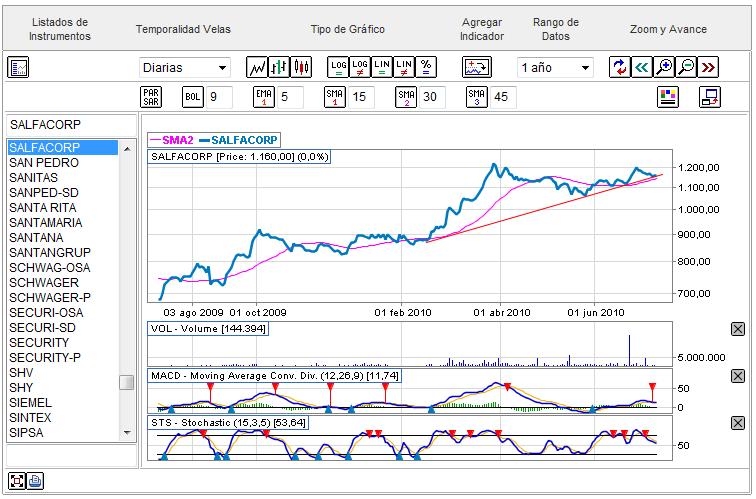The width and height of the screenshot is (756, 499).
Task: Select SIPSA in the instrument list
Action: 63,432
